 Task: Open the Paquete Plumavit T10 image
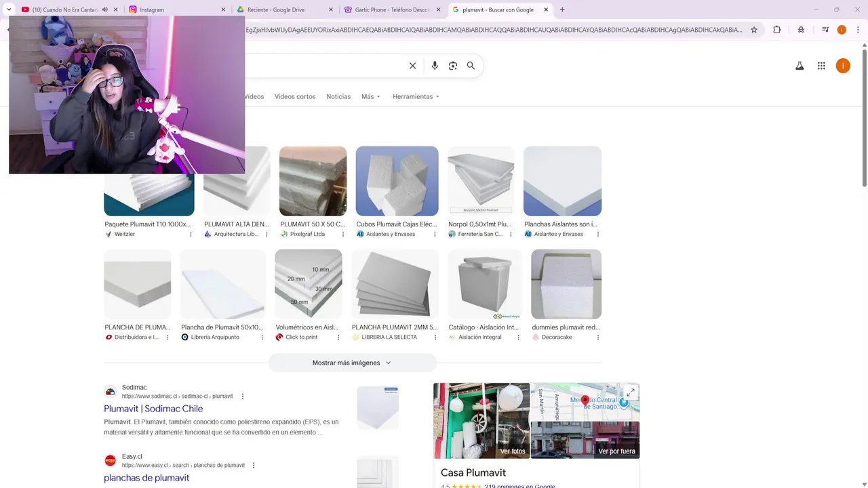[149, 195]
